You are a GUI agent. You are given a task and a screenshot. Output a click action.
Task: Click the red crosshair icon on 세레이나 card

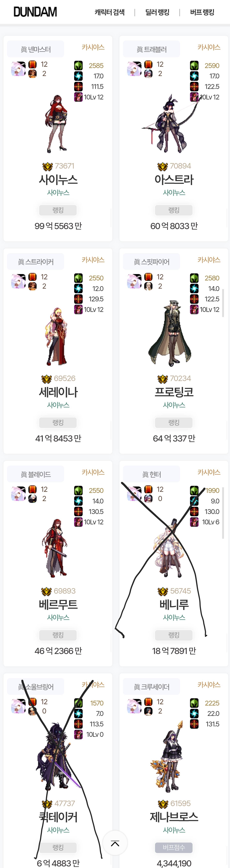[x=78, y=299]
